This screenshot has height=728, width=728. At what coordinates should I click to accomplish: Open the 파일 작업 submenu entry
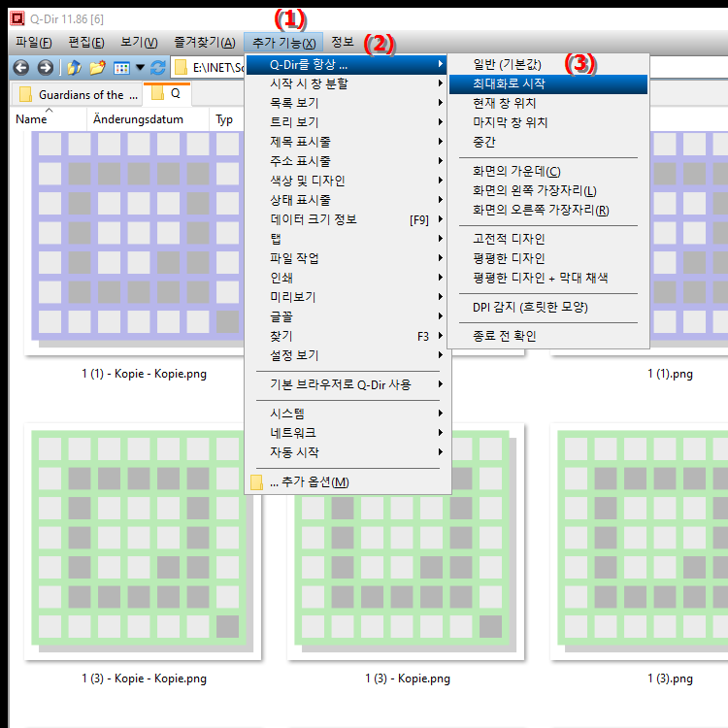tap(347, 258)
